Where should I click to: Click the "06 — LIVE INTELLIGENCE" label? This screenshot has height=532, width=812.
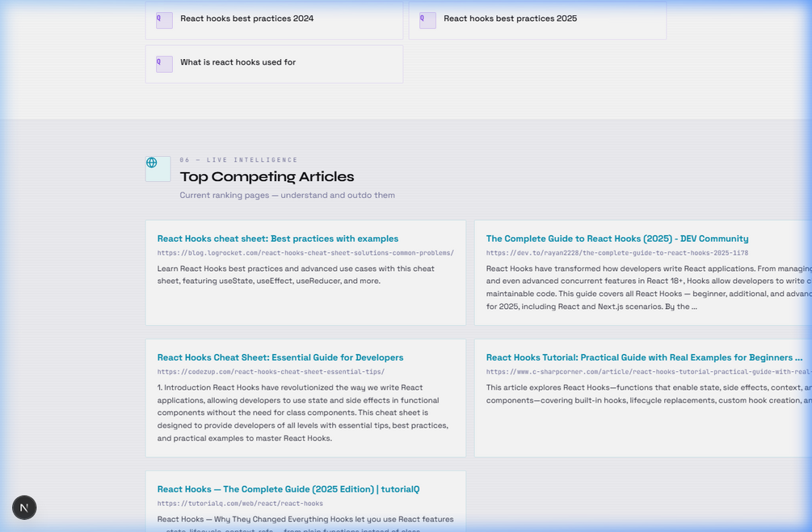(238, 160)
